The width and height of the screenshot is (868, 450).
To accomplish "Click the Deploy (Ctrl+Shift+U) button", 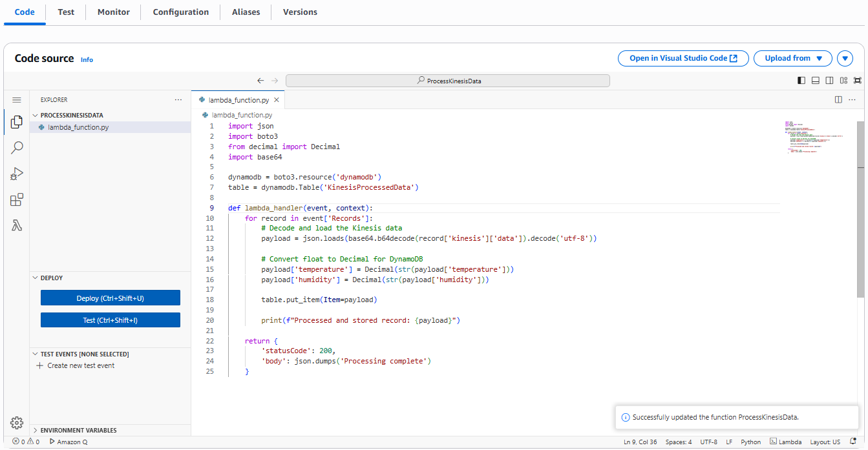I will pos(110,298).
